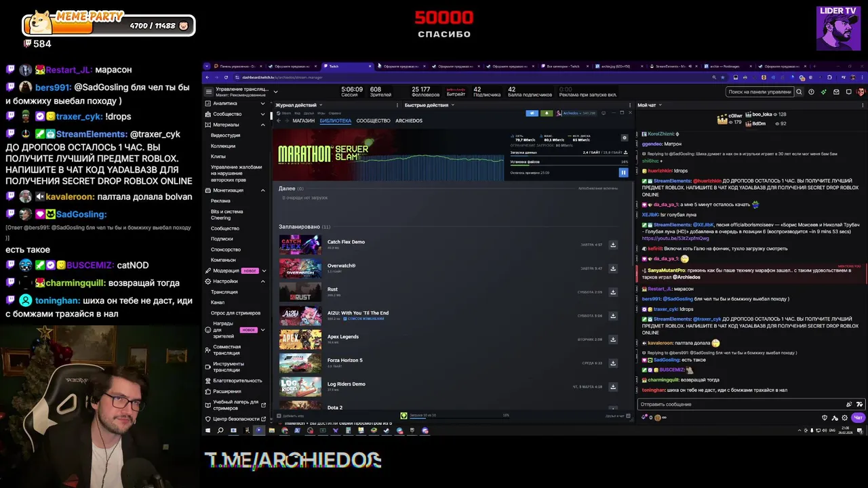
Task: Go back with Steam navigation arrow
Action: pyautogui.click(x=278, y=121)
